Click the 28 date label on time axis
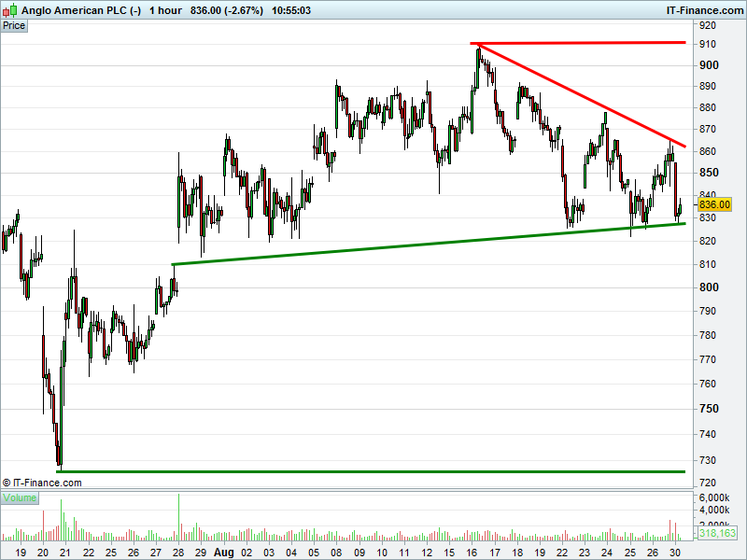Image resolution: width=747 pixels, height=560 pixels. pyautogui.click(x=178, y=553)
